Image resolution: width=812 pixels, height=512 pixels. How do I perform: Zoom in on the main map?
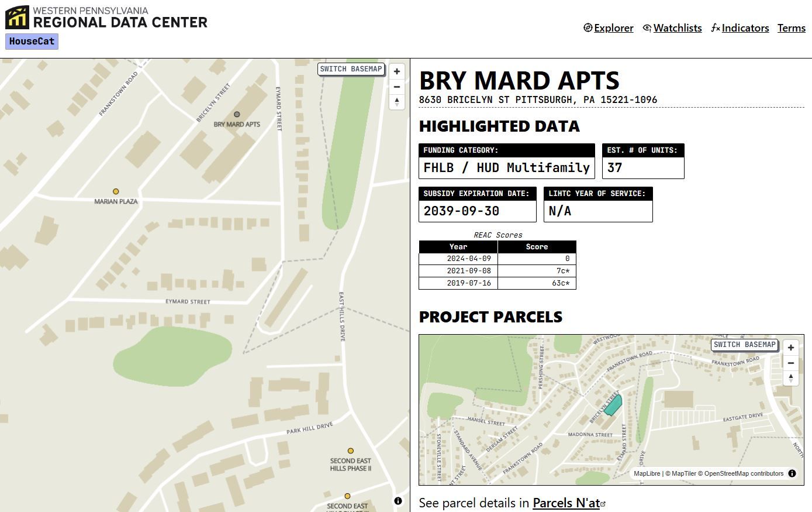pyautogui.click(x=397, y=71)
